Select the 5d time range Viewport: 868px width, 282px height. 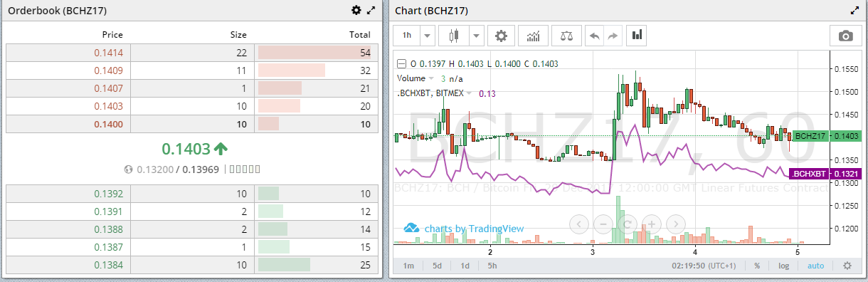[x=438, y=266]
